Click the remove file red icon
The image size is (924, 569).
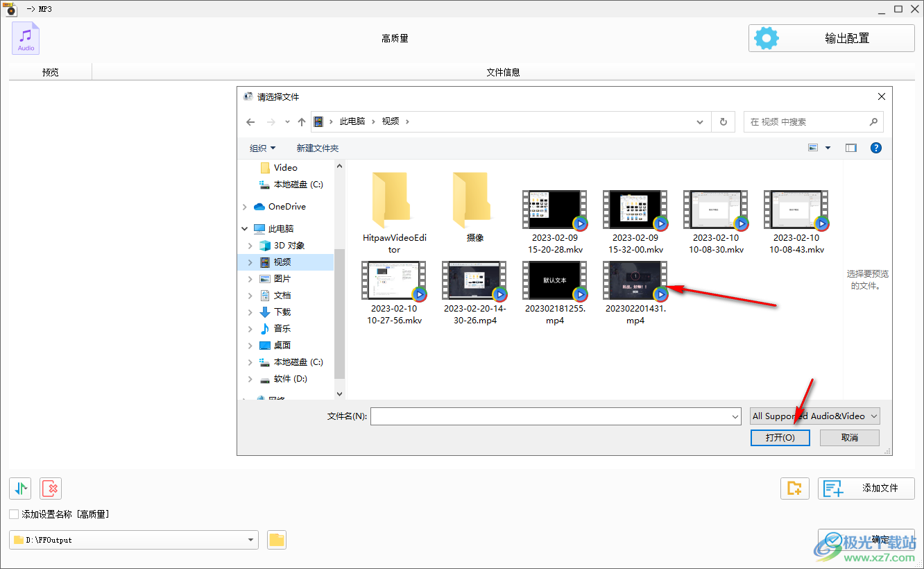(51, 489)
